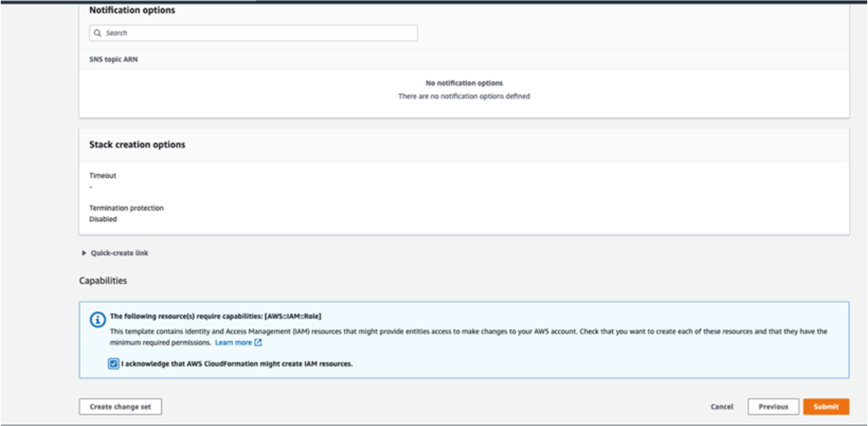Focus the notification options Search field

click(253, 33)
